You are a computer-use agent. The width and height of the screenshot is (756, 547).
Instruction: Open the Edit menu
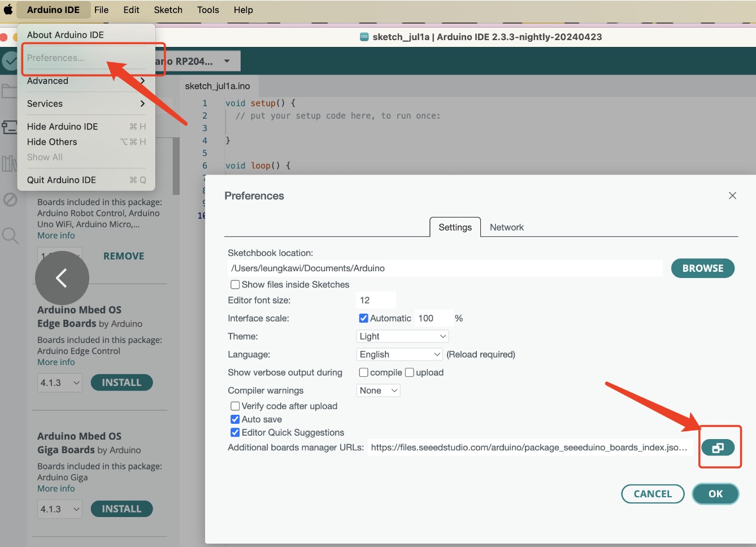pyautogui.click(x=132, y=10)
